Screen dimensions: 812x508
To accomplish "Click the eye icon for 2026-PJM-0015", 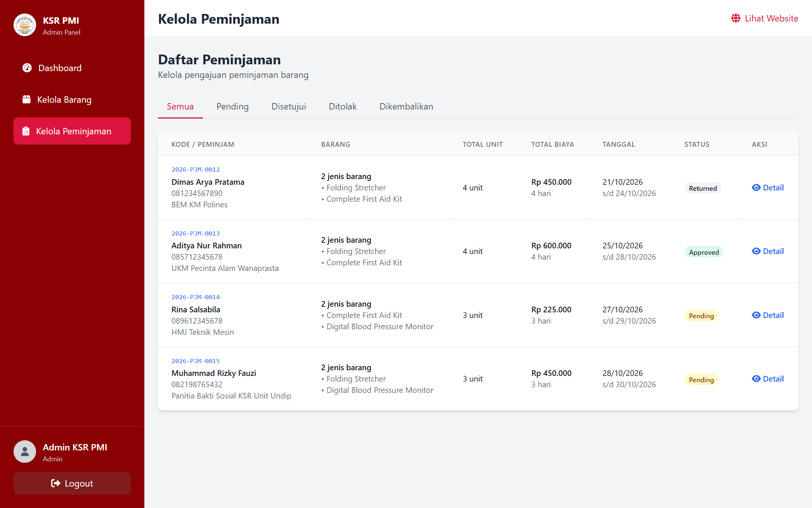I will [x=756, y=379].
